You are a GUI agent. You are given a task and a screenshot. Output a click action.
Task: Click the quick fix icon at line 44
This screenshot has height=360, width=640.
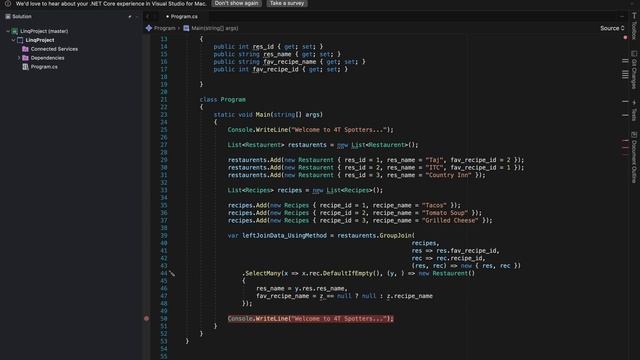(172, 273)
